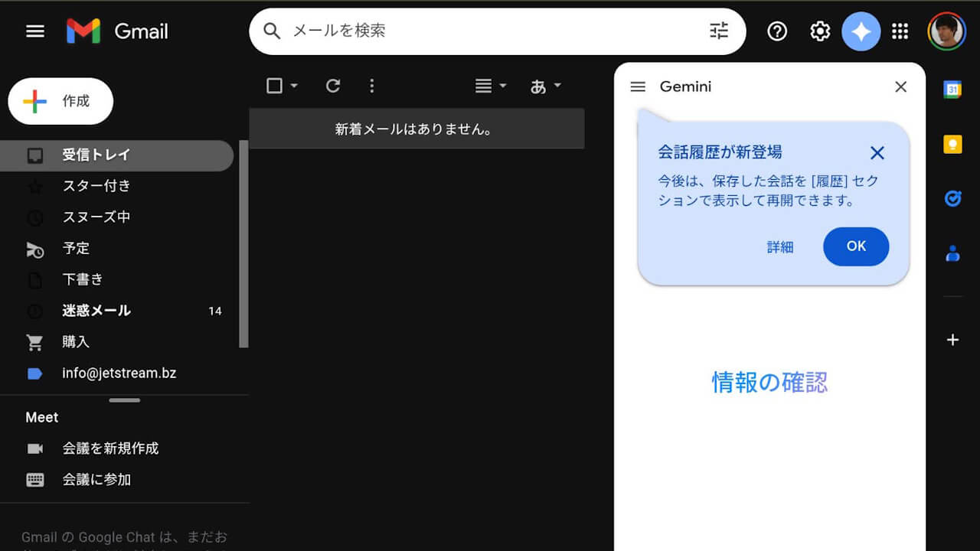Toggle the select-all messages checkbox
This screenshot has height=551, width=980.
click(273, 86)
